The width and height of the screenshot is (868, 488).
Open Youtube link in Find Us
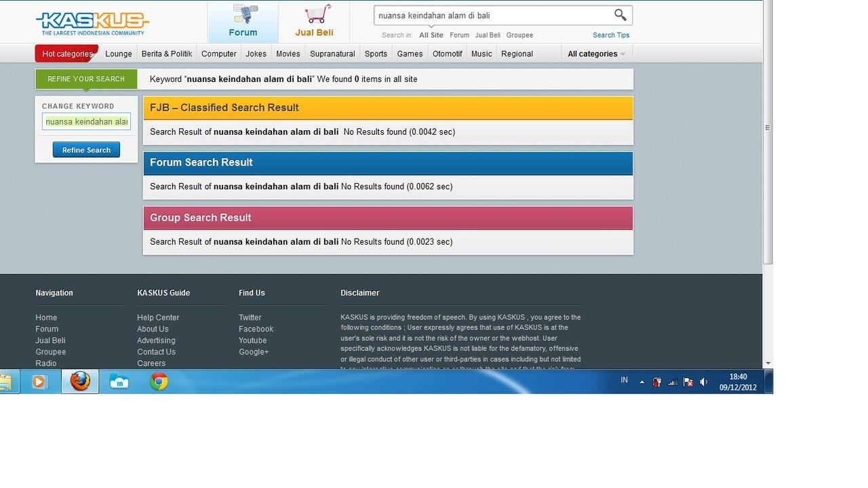[x=252, y=341]
